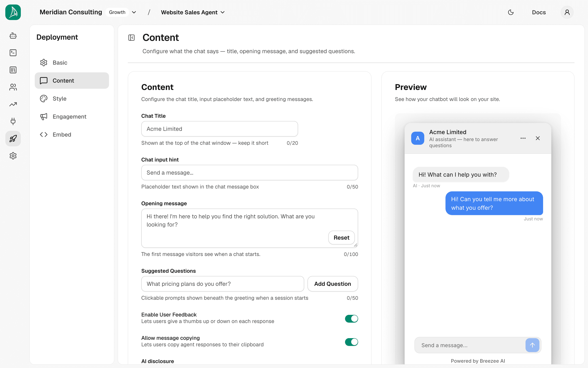Open the users contacts sidebar icon

coord(13,87)
